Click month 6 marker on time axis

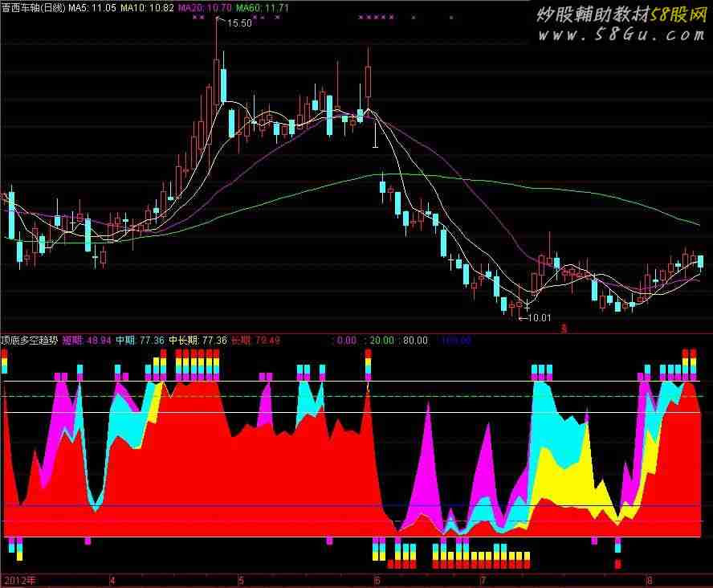pyautogui.click(x=377, y=578)
